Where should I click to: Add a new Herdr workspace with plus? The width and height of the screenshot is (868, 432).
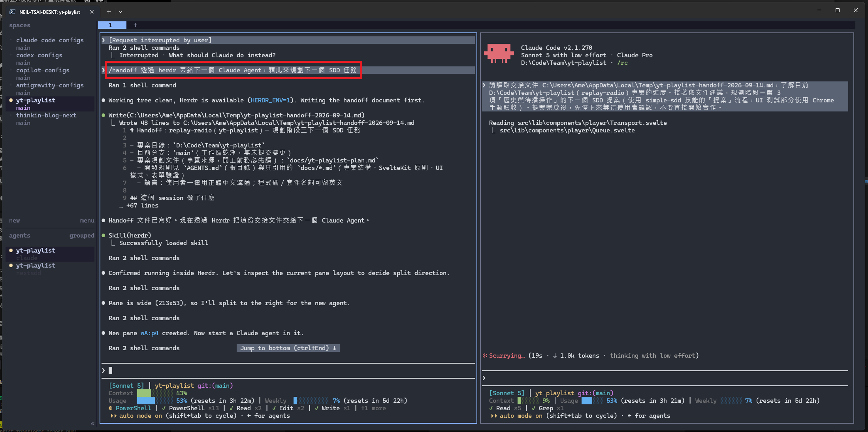[x=135, y=25]
